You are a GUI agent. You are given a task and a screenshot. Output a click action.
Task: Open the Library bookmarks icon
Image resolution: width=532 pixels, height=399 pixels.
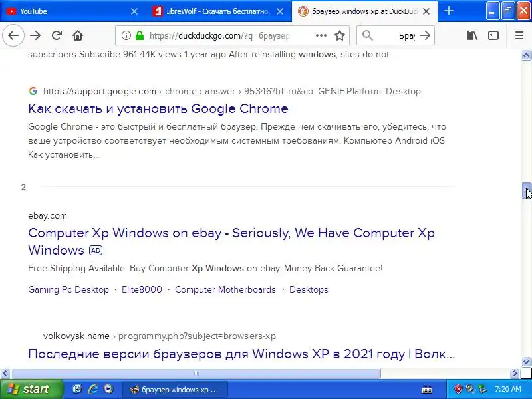pos(472,35)
